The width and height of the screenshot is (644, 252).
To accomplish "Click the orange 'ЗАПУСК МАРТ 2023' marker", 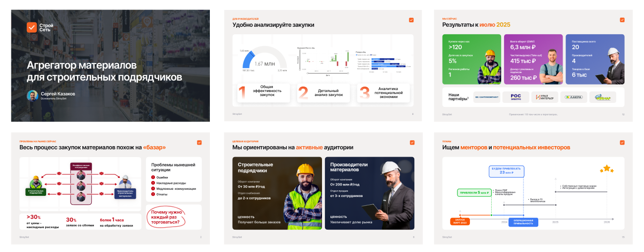I will point(460,222).
